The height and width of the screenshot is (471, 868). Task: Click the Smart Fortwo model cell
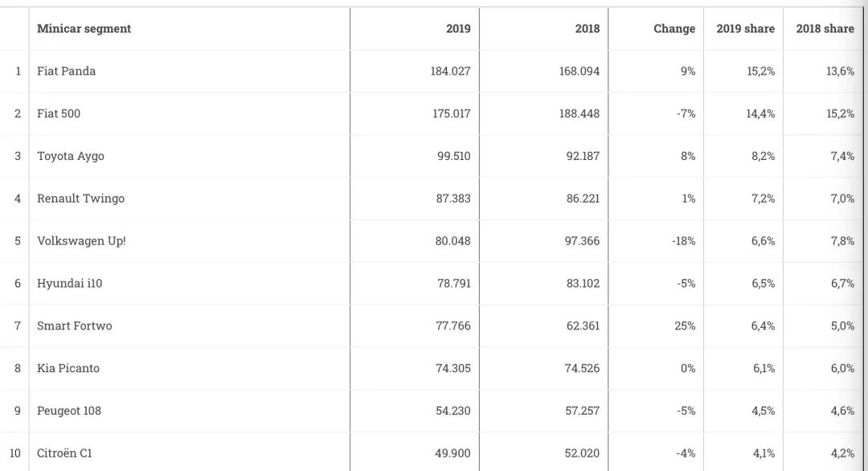point(75,326)
